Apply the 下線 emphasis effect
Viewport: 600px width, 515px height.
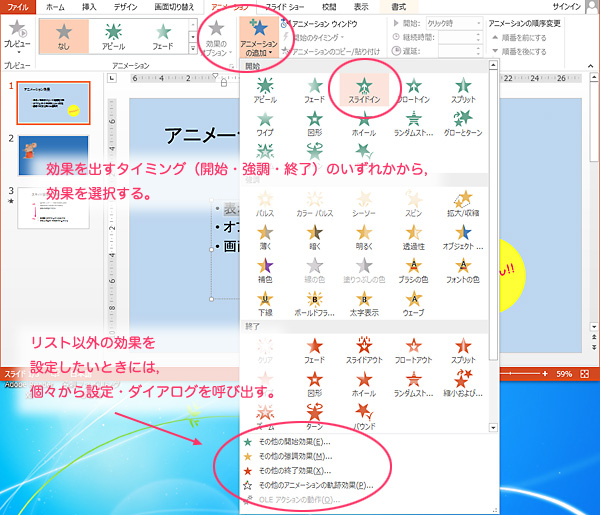265,304
